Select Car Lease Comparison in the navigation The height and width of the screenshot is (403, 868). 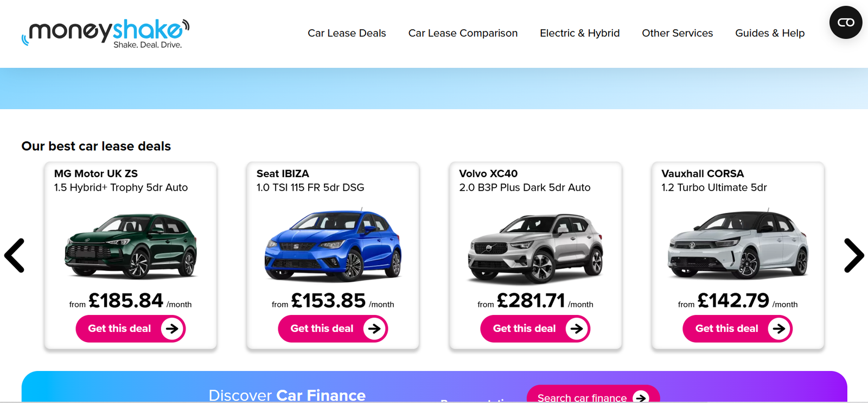pyautogui.click(x=463, y=33)
